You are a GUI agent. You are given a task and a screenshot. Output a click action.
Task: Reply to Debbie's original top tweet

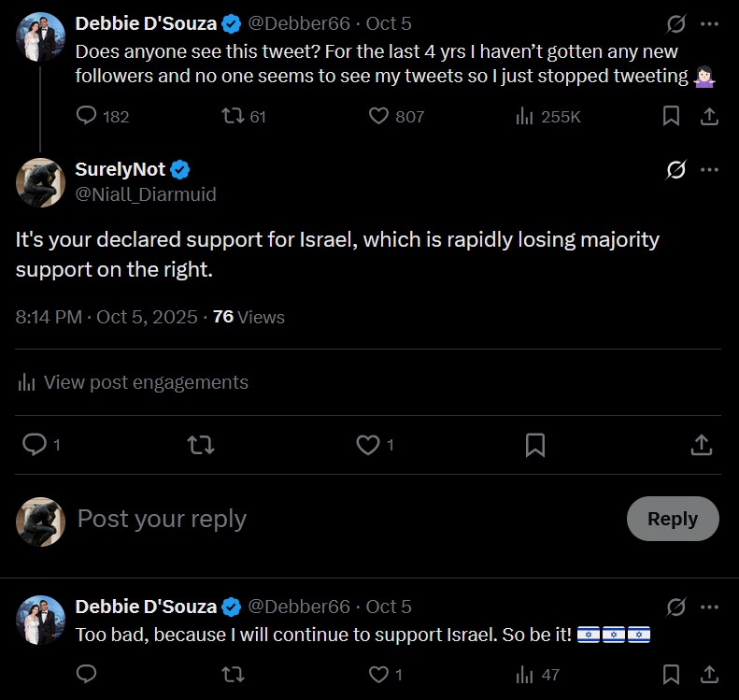click(87, 116)
